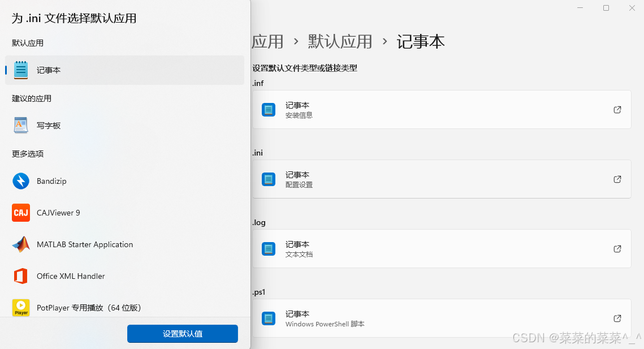Click the 设置默认值 button

183,334
